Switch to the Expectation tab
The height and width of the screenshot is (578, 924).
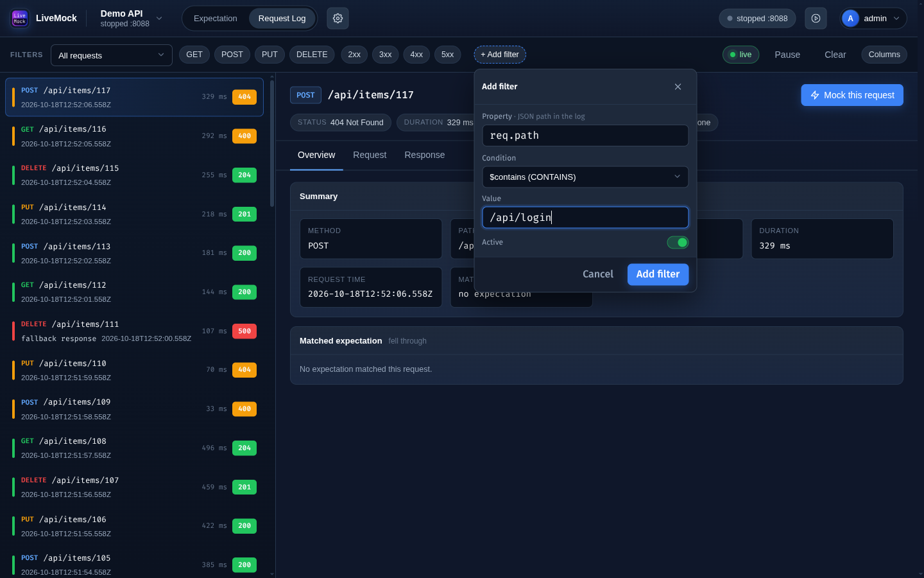[x=216, y=19]
